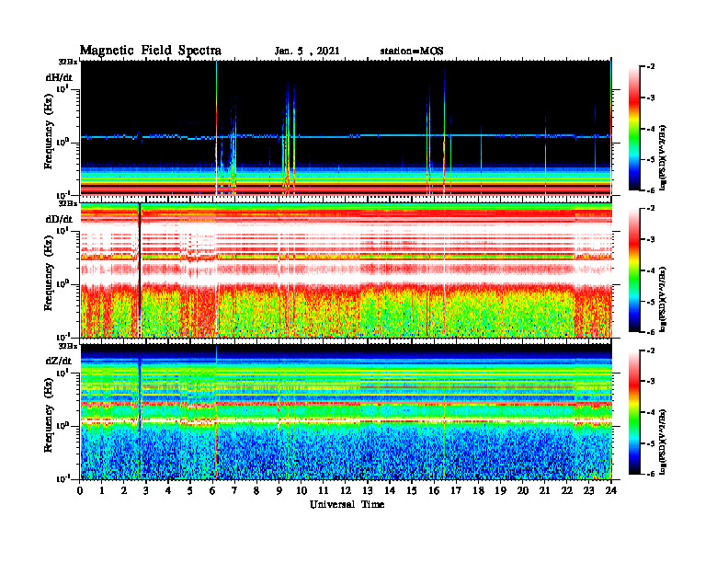
Task: Click the "Universal Time" axis label
Action: [347, 504]
